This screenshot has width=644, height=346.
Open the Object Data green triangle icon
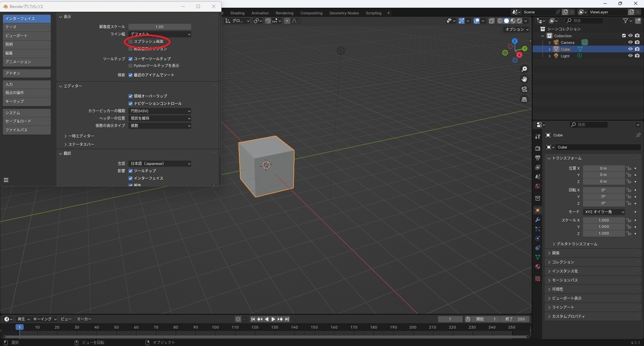click(x=538, y=257)
